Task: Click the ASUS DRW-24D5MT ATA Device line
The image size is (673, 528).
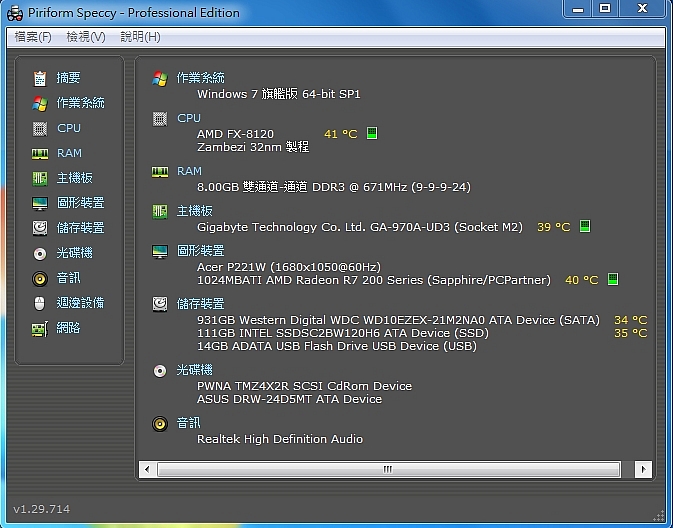Action: point(289,399)
